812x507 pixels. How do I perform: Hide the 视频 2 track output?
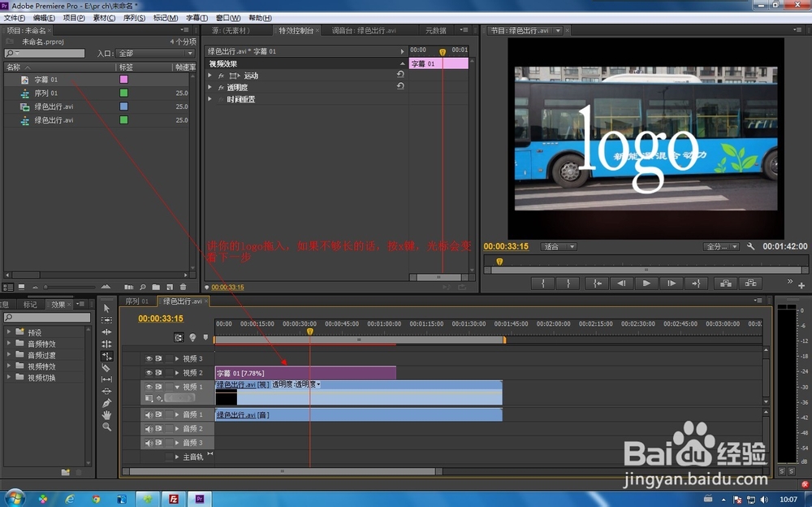pos(149,373)
